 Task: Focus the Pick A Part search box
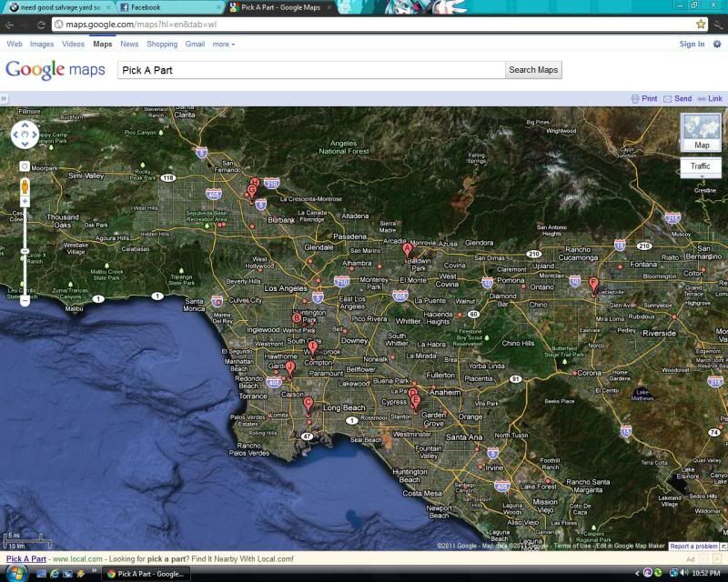pos(311,70)
